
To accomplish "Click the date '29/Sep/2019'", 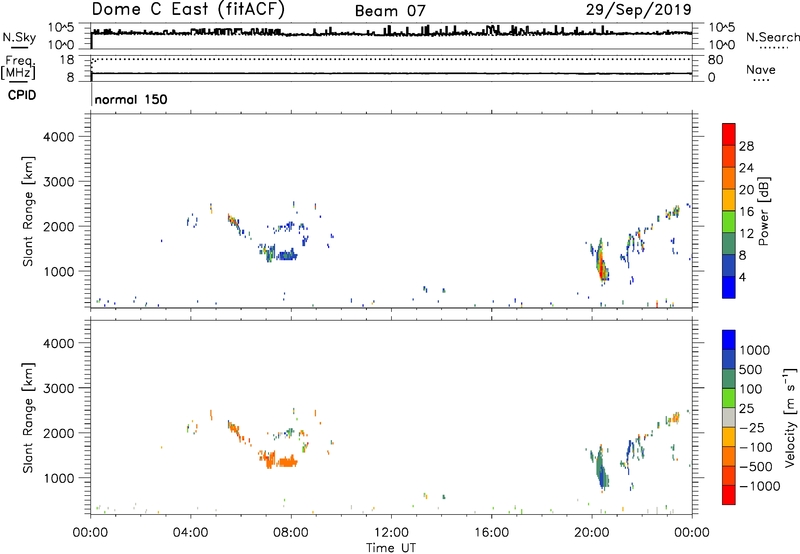I will tap(639, 9).
